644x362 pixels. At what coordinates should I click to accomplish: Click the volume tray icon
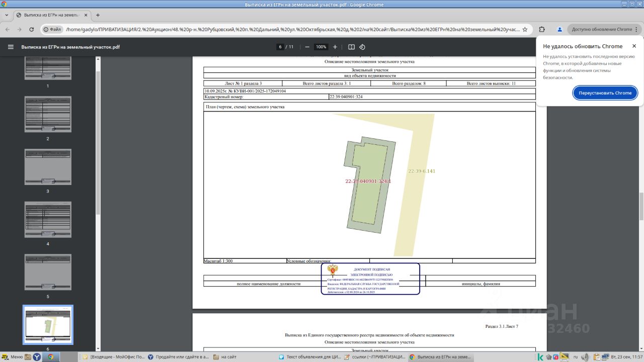(x=586, y=357)
